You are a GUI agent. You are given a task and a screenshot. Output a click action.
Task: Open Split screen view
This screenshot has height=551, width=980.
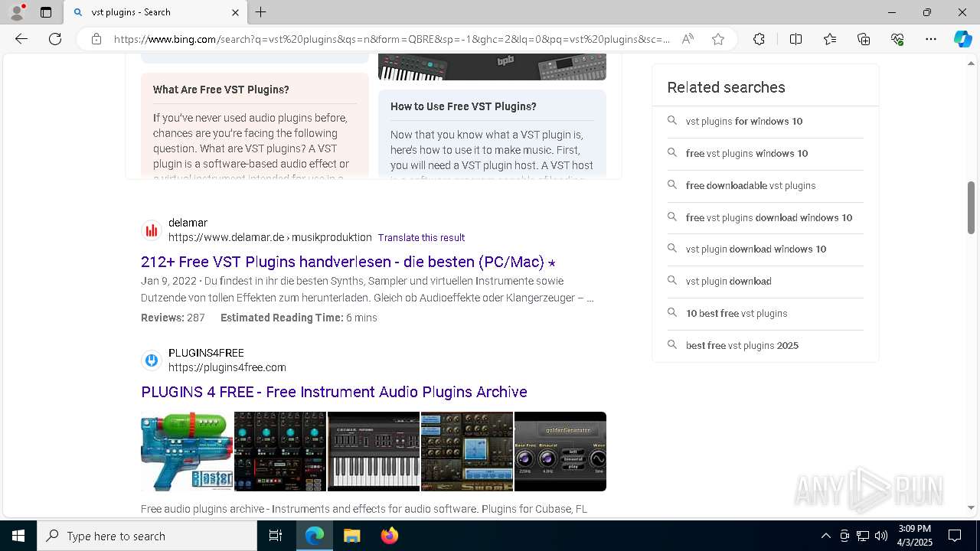(x=795, y=39)
